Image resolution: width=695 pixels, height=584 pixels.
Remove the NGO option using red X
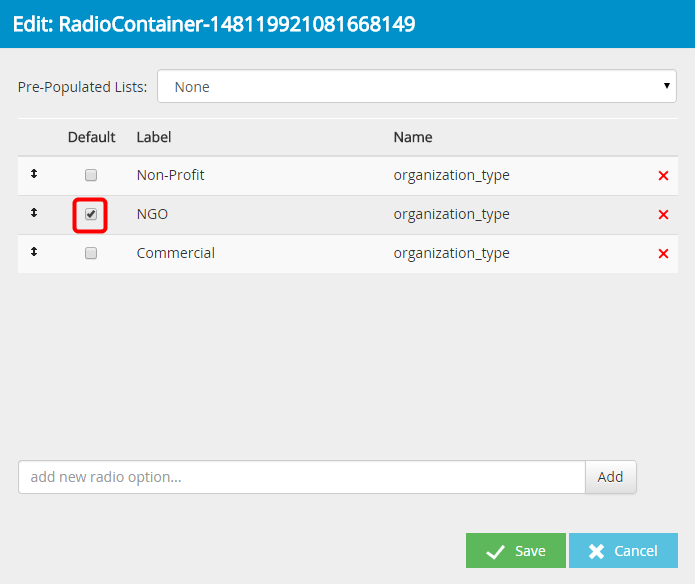coord(662,215)
